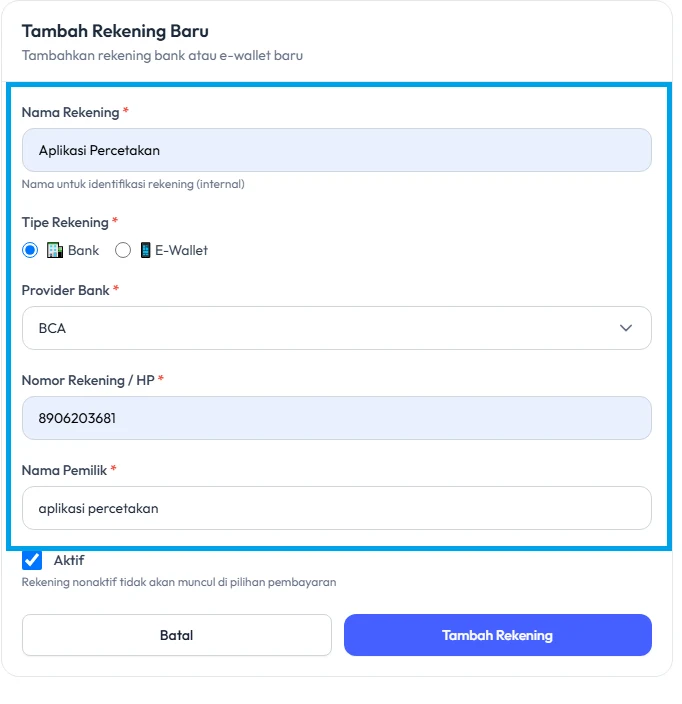
Task: Focus the Nama Pemilik input field
Action: pyautogui.click(x=337, y=508)
